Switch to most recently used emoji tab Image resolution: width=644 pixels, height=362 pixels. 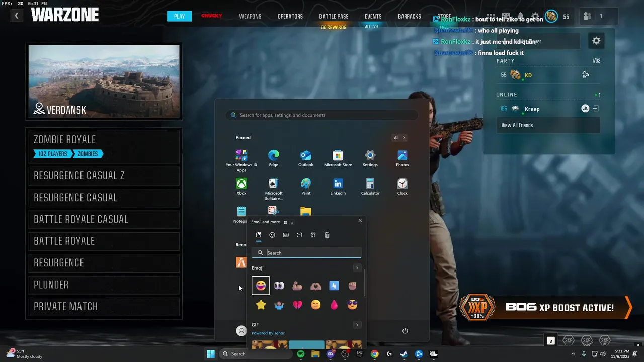[x=259, y=235]
